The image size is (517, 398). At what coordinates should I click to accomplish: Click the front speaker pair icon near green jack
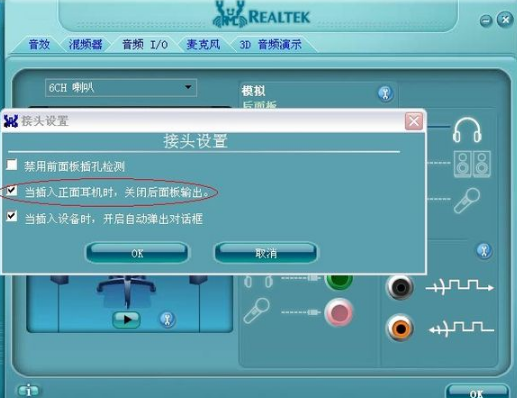[x=258, y=282]
